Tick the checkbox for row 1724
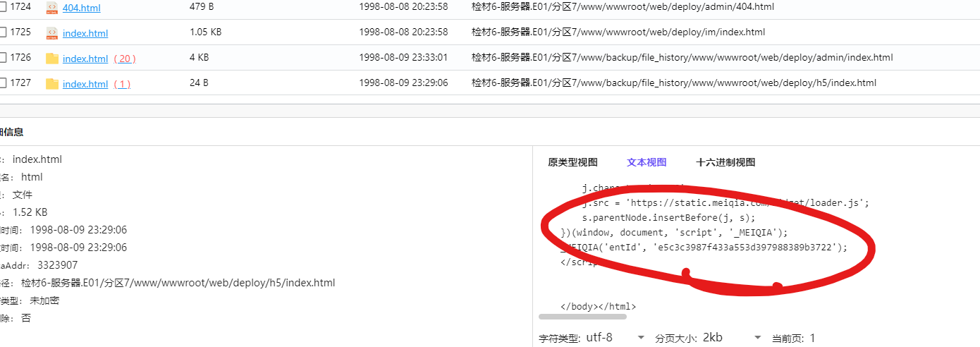 [x=2, y=7]
